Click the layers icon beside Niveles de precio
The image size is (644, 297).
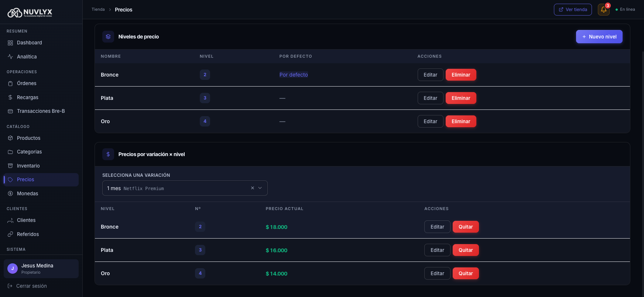pos(108,37)
